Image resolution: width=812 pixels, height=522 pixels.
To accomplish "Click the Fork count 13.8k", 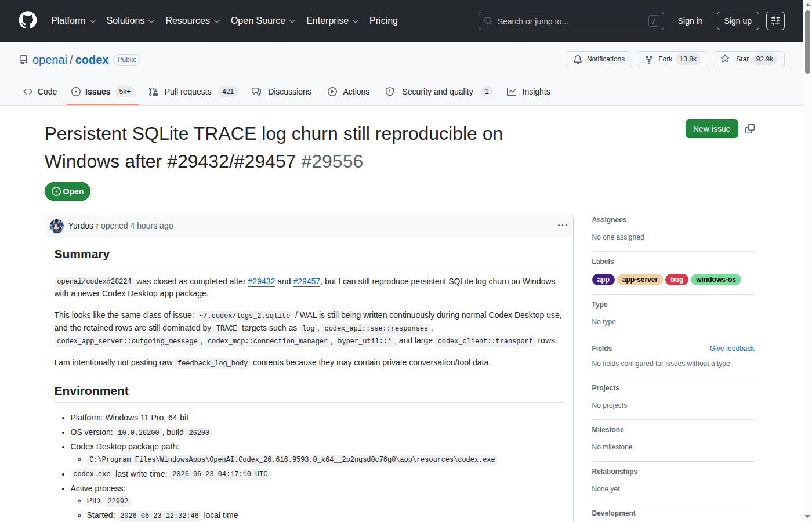I will click(x=688, y=59).
